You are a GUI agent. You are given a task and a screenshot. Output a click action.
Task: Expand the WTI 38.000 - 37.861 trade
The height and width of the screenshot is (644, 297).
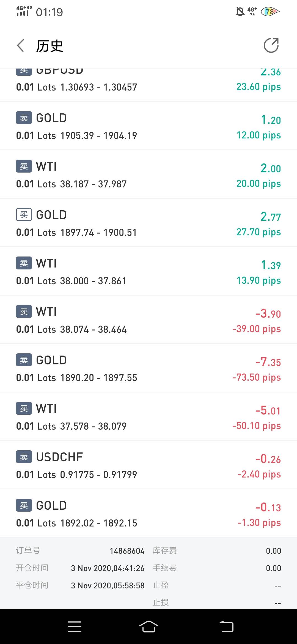(x=148, y=271)
